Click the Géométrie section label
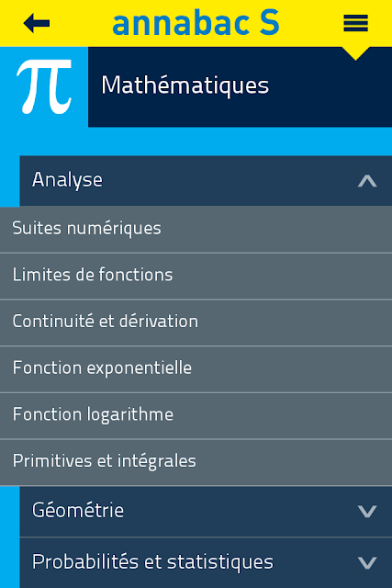The height and width of the screenshot is (588, 392). (78, 511)
